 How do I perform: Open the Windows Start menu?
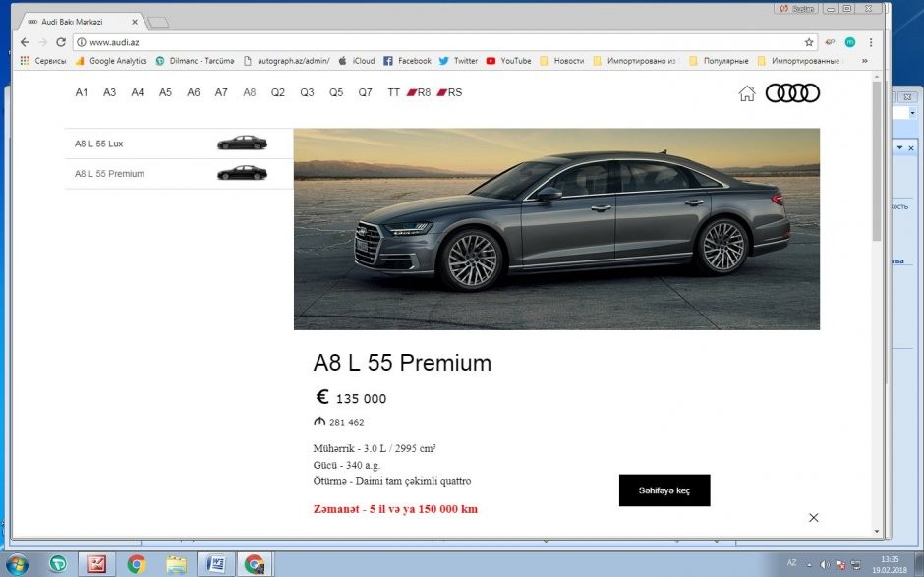(18, 564)
